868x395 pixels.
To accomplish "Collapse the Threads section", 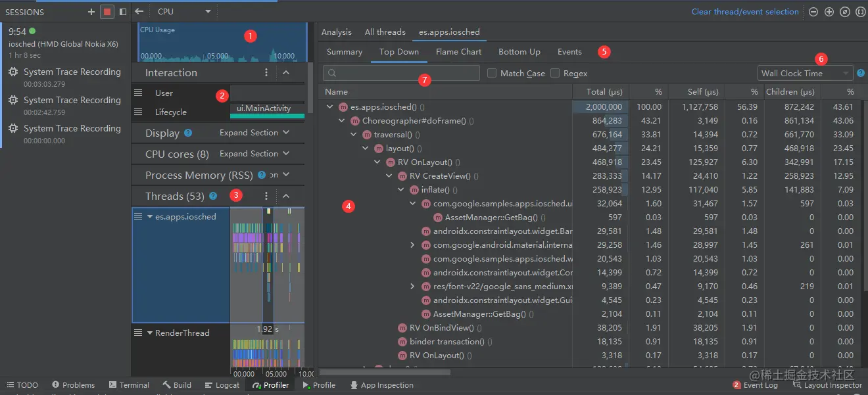I will coord(286,196).
